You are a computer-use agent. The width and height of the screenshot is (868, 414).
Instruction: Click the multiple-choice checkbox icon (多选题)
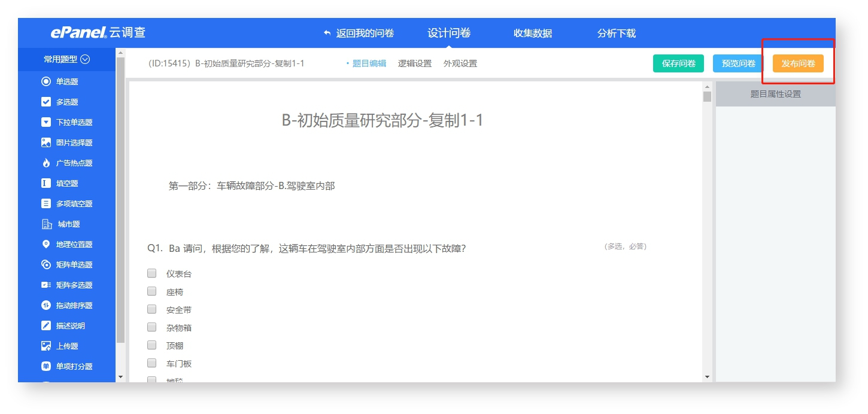click(46, 102)
